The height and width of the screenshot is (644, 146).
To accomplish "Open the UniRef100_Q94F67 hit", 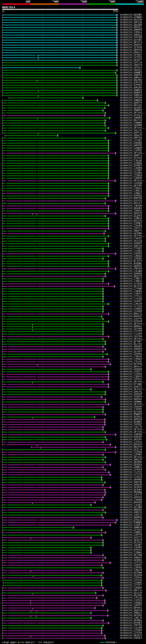I will tap(131, 45).
